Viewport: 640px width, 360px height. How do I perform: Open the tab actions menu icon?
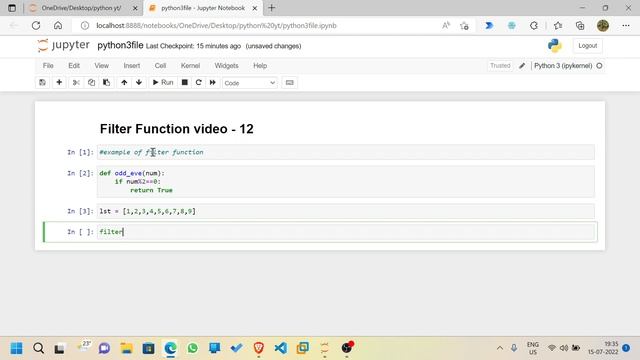click(12, 8)
